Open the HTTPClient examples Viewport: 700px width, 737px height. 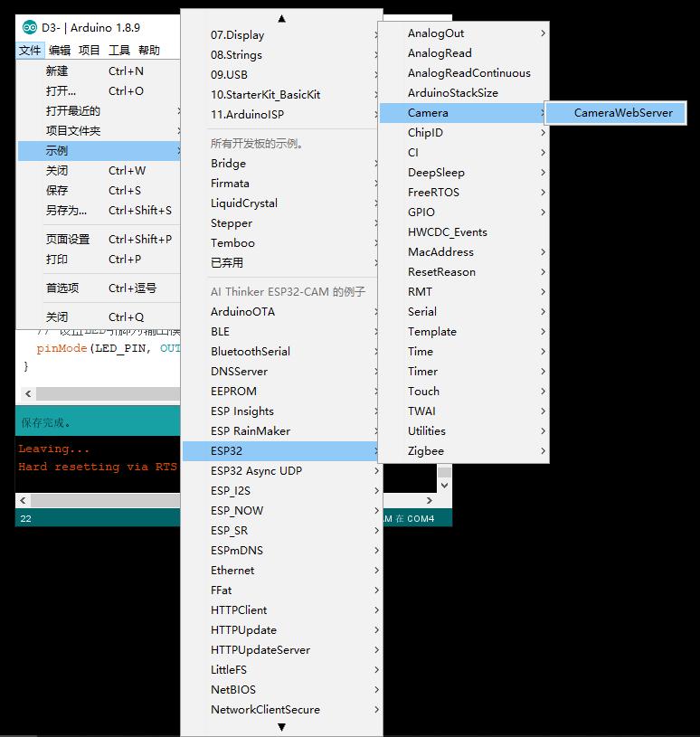(x=281, y=610)
